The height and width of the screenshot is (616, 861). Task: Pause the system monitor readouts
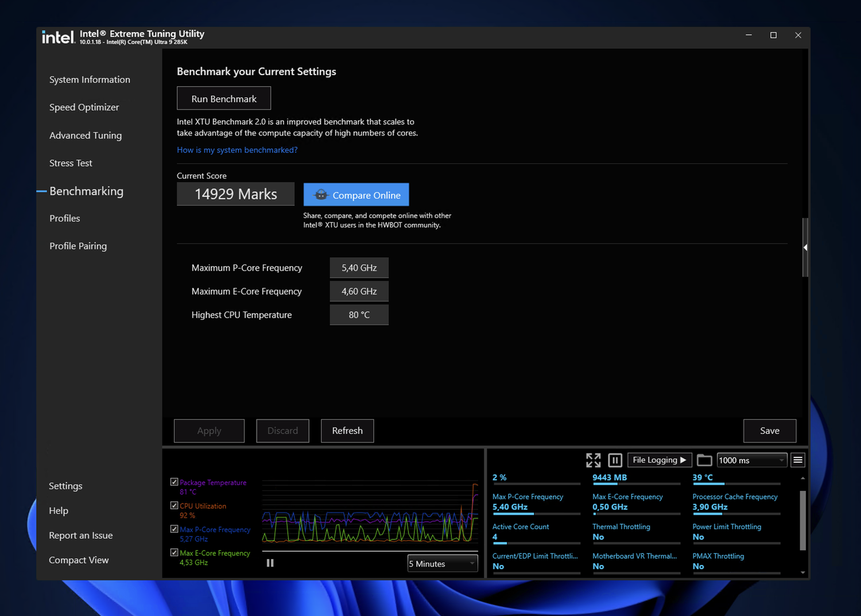point(615,460)
